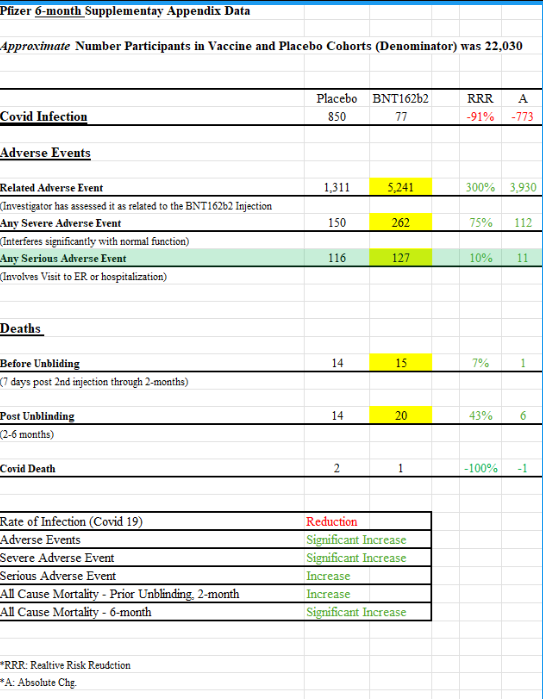Click 'Increase' beside Serious Adverse Event
Screen dimensions: 543x699
coord(328,576)
